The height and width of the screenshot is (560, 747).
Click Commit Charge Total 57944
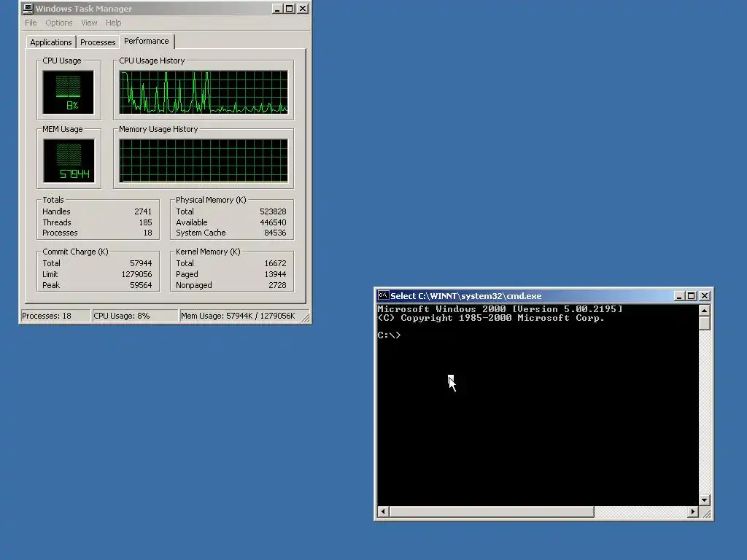click(141, 263)
